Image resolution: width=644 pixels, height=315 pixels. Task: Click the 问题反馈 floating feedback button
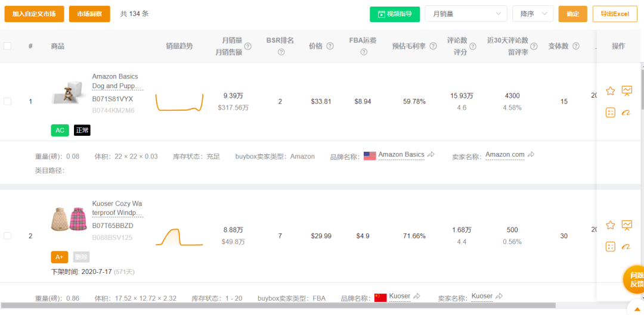(636, 280)
